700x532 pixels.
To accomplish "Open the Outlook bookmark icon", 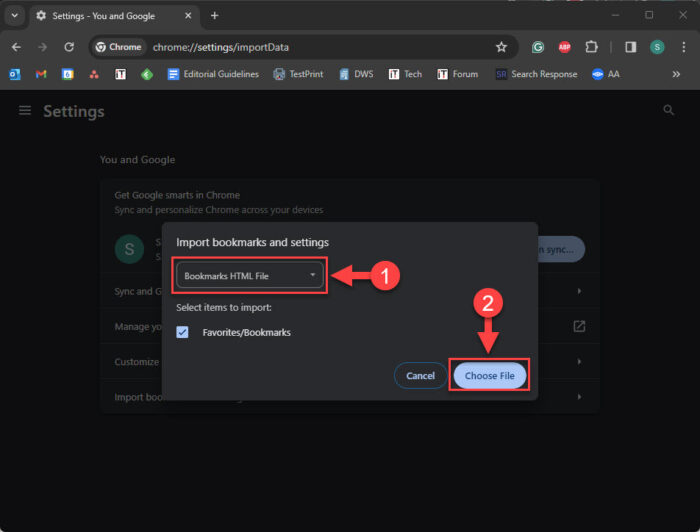I will (15, 74).
